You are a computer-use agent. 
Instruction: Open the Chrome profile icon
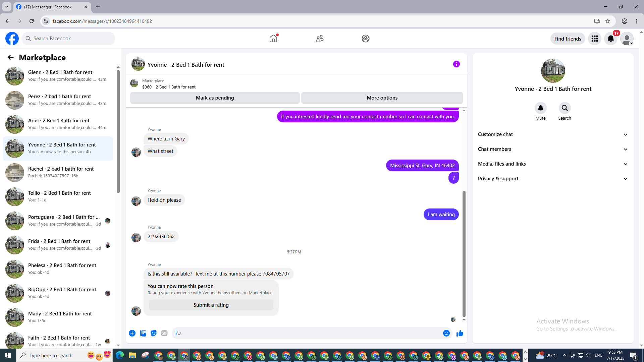(624, 21)
